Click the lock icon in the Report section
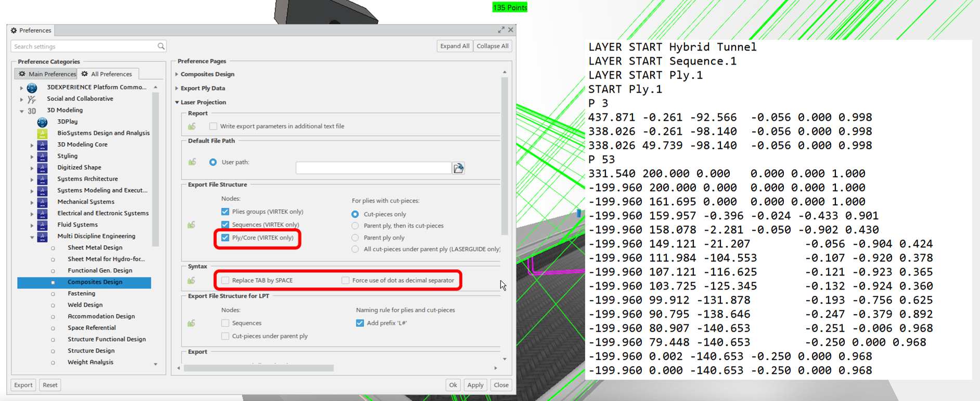The height and width of the screenshot is (401, 980). tap(192, 127)
